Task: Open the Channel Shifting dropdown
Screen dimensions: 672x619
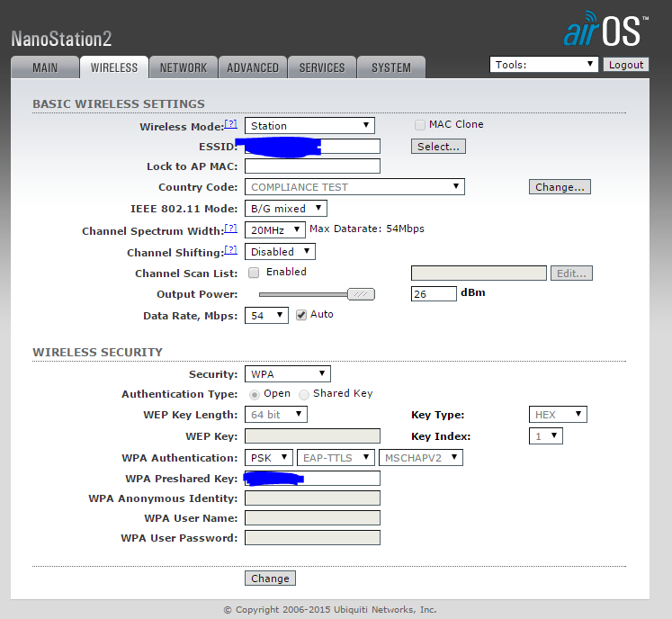Action: coord(281,251)
